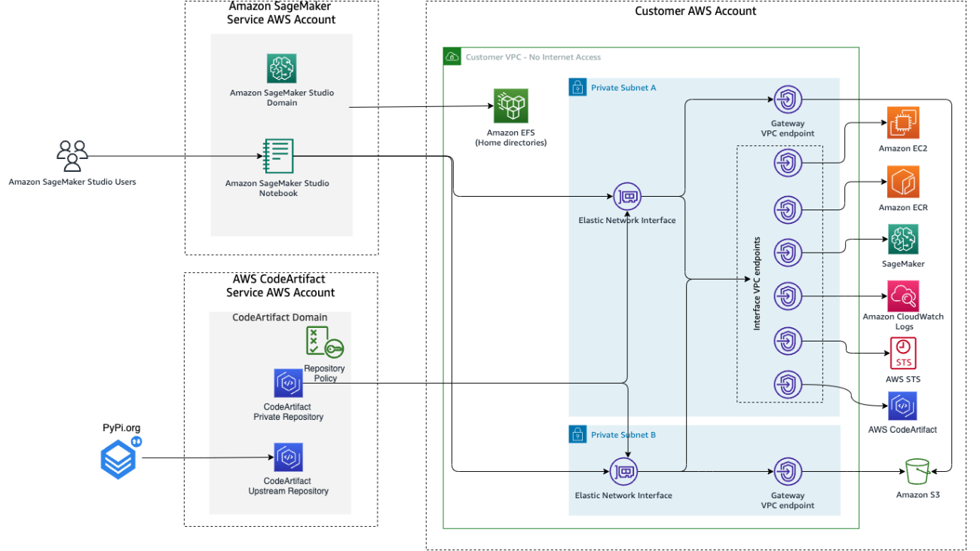Click the Elastic Network Interface icon in Subnet B
Screen dimensions: 980x551
[623, 472]
